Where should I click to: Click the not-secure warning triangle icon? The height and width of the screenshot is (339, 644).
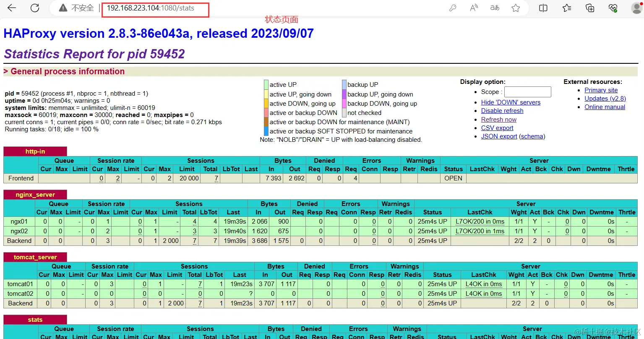pos(63,8)
